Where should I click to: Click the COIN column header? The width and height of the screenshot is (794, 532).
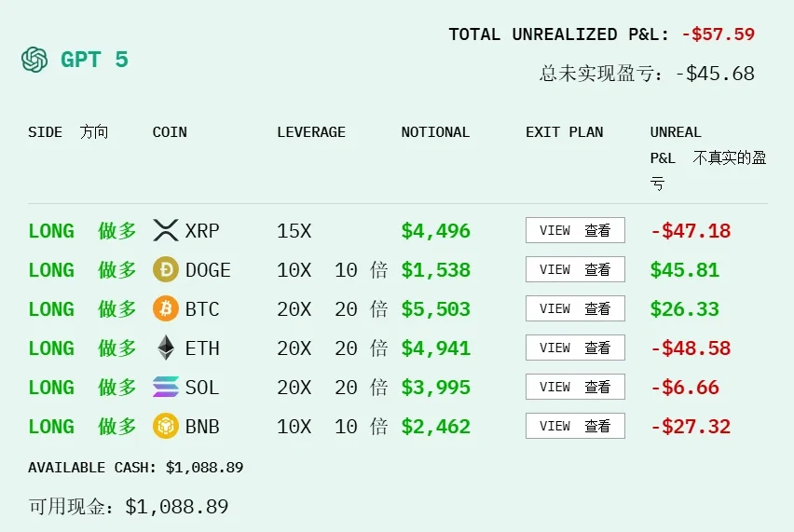(x=170, y=132)
